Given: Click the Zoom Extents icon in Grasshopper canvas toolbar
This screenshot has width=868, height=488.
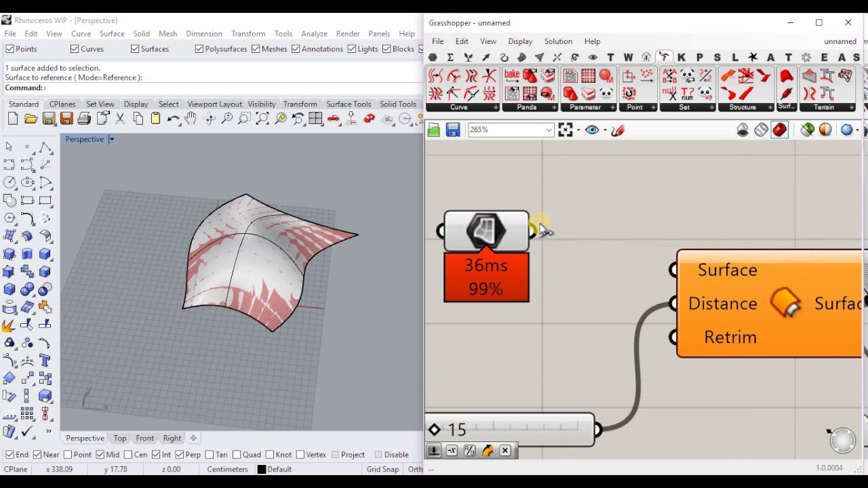Looking at the screenshot, I should point(565,130).
